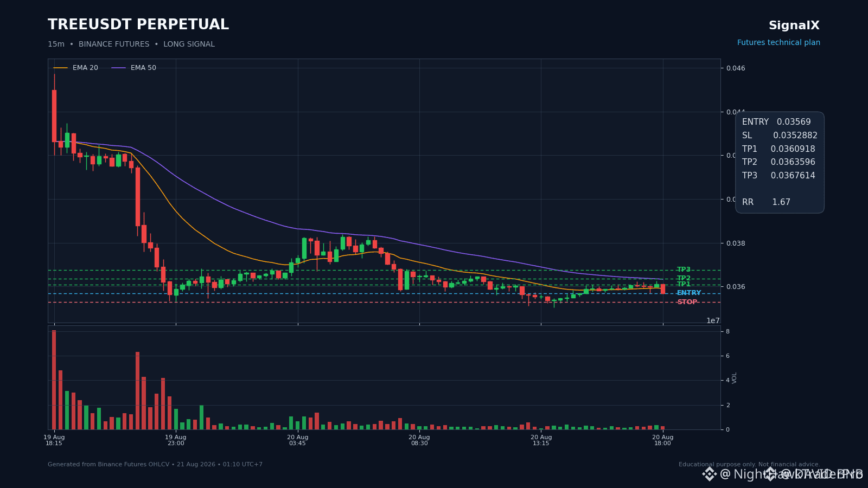The width and height of the screenshot is (868, 488).
Task: Click the Educational purpose only disclaimer
Action: click(749, 465)
